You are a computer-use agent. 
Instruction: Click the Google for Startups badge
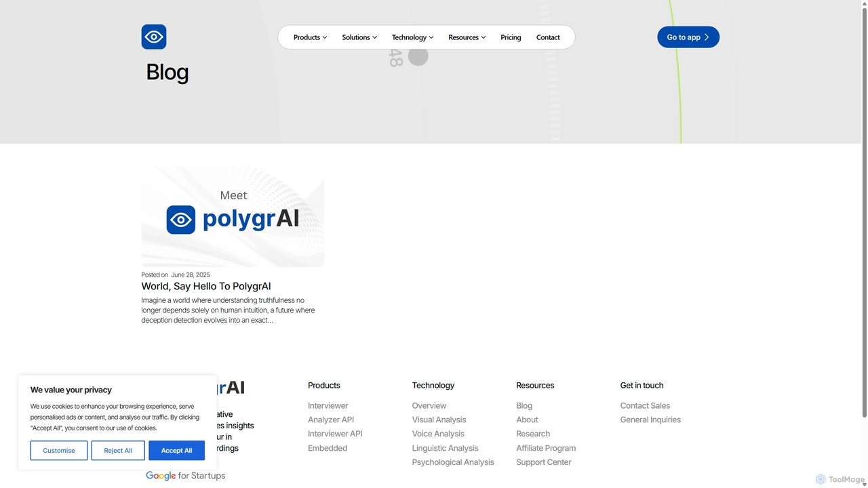point(185,476)
